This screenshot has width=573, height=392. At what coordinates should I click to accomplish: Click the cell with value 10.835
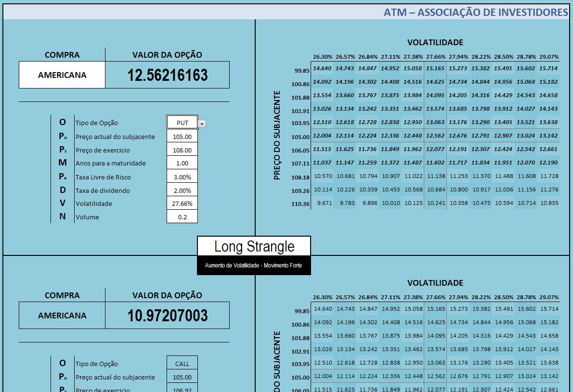pyautogui.click(x=548, y=203)
